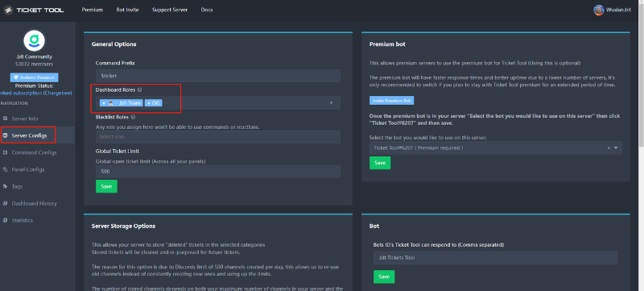Viewport: 644px width, 291px height.
Task: Go to Panel Configs in navigation
Action: click(28, 169)
